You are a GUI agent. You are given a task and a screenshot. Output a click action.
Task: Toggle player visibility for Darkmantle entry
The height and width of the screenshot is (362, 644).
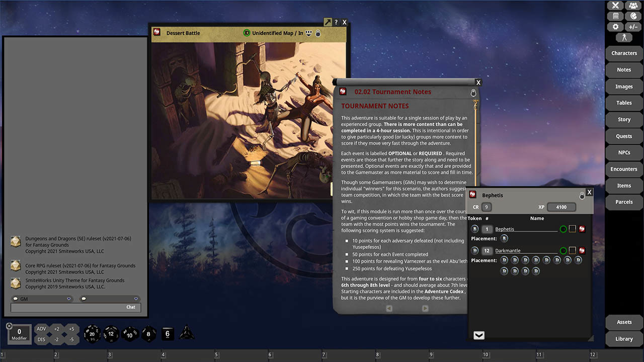(x=563, y=250)
